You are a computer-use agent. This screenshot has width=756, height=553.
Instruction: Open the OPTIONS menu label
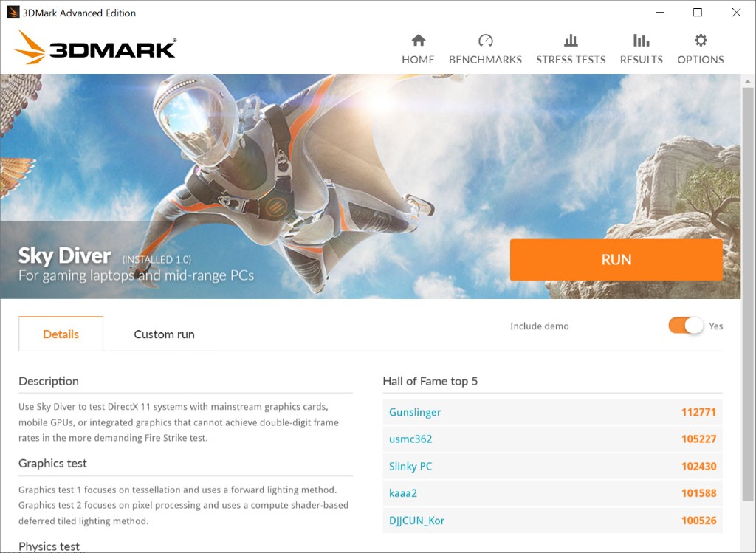[701, 59]
